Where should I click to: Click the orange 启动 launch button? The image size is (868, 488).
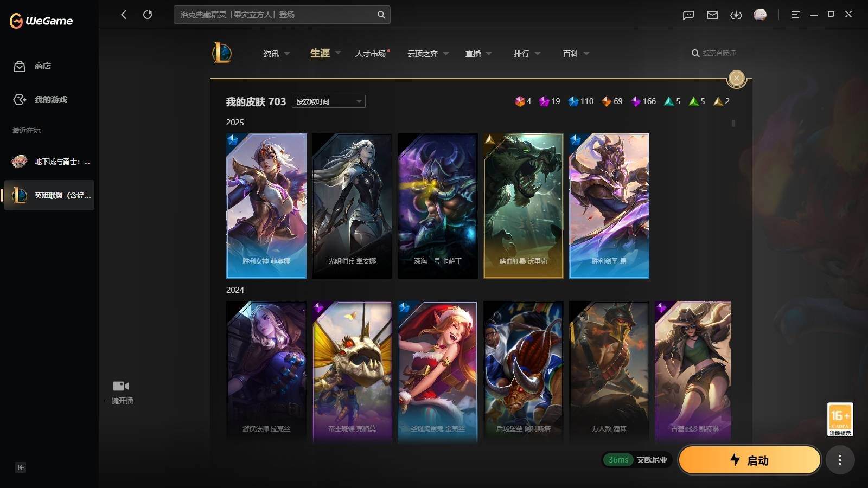click(750, 460)
